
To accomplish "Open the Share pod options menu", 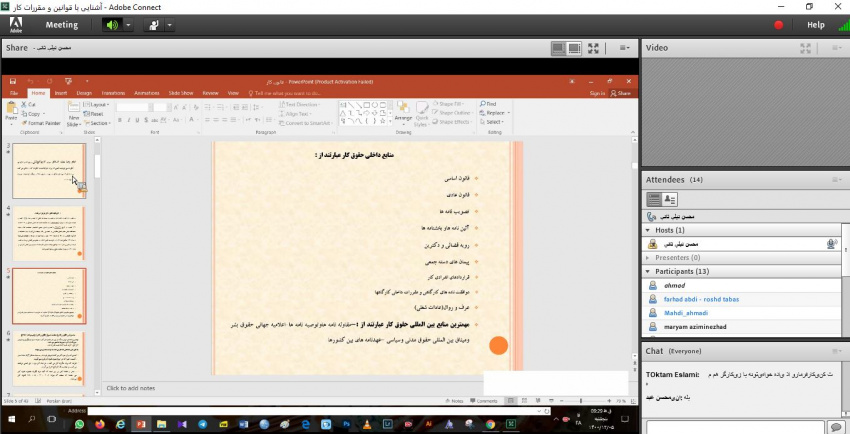I will (624, 48).
